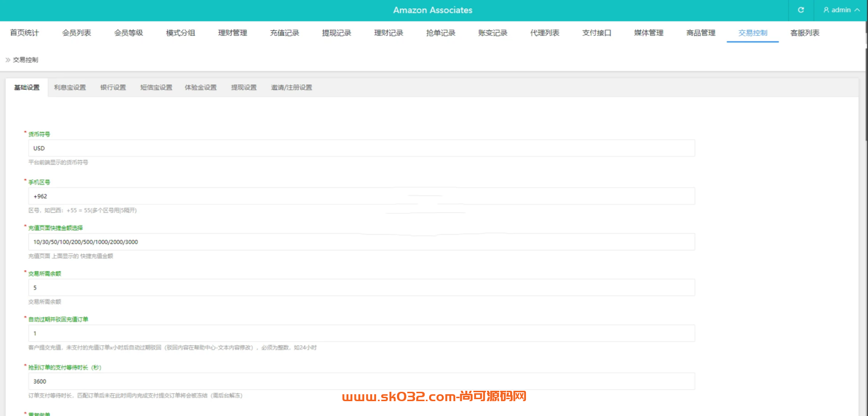This screenshot has height=416, width=868.
Task: Open 首页统计 menu
Action: pyautogui.click(x=24, y=33)
